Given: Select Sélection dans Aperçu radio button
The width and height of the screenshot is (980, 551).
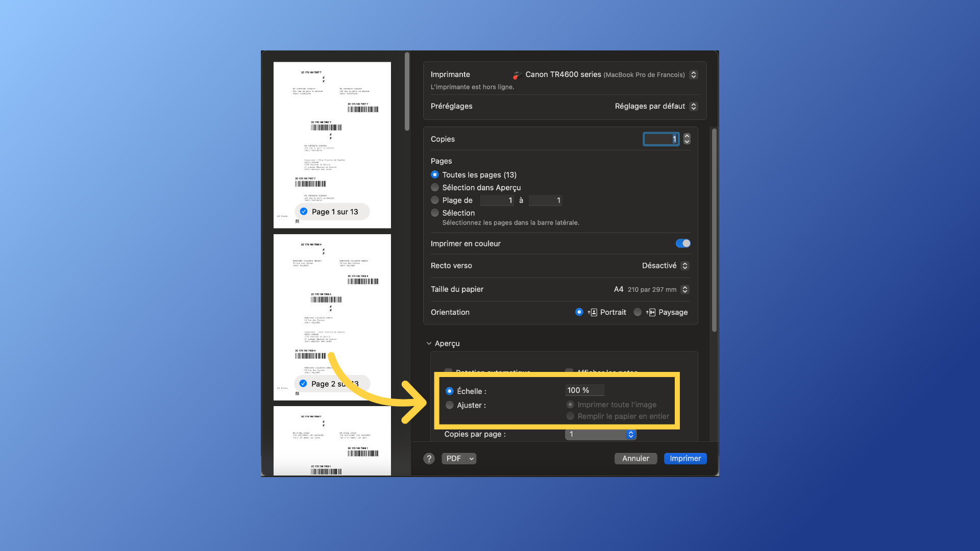Looking at the screenshot, I should (x=435, y=187).
